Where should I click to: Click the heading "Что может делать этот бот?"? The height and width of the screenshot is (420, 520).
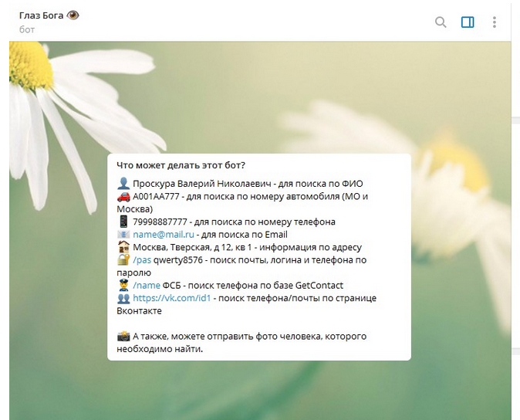click(181, 165)
